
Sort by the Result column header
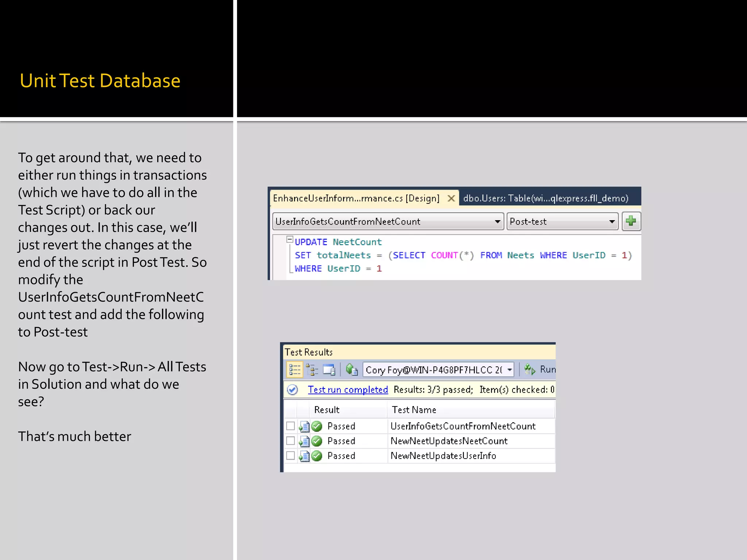pyautogui.click(x=327, y=410)
